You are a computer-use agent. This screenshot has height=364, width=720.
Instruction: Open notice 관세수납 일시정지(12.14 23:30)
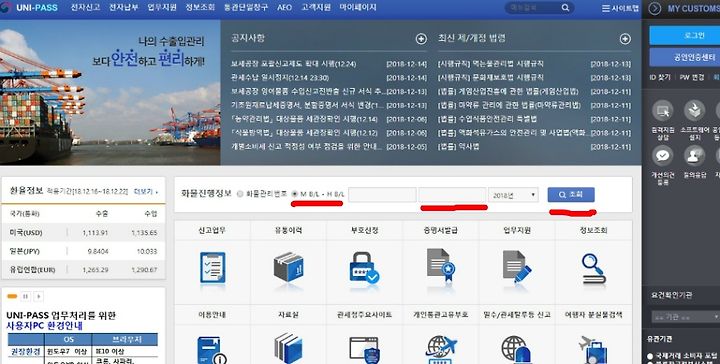tap(280, 78)
